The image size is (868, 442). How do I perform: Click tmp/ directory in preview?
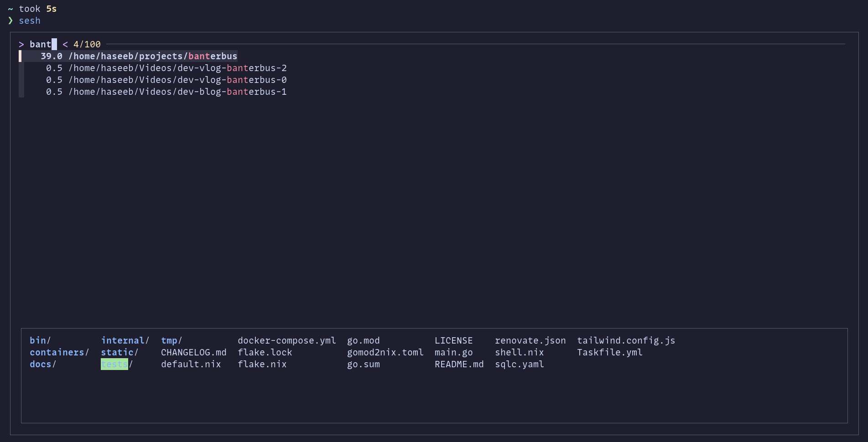[172, 340]
